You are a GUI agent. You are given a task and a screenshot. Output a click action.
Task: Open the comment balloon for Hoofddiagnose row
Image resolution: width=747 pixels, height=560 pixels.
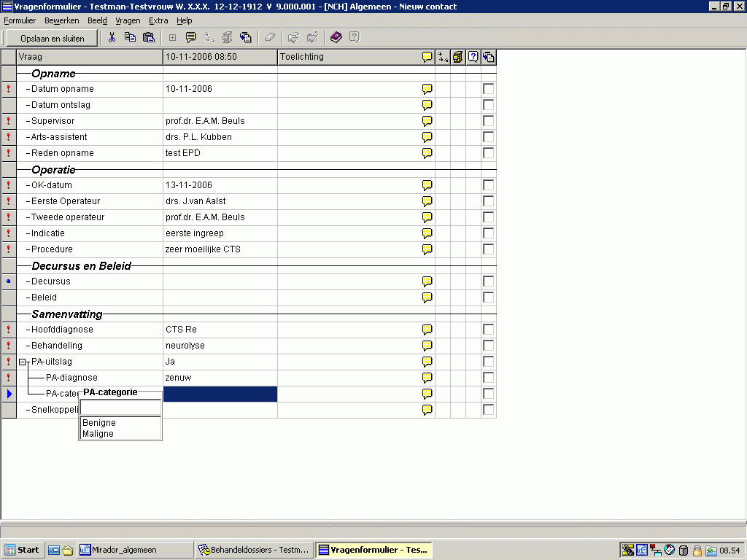pyautogui.click(x=427, y=330)
